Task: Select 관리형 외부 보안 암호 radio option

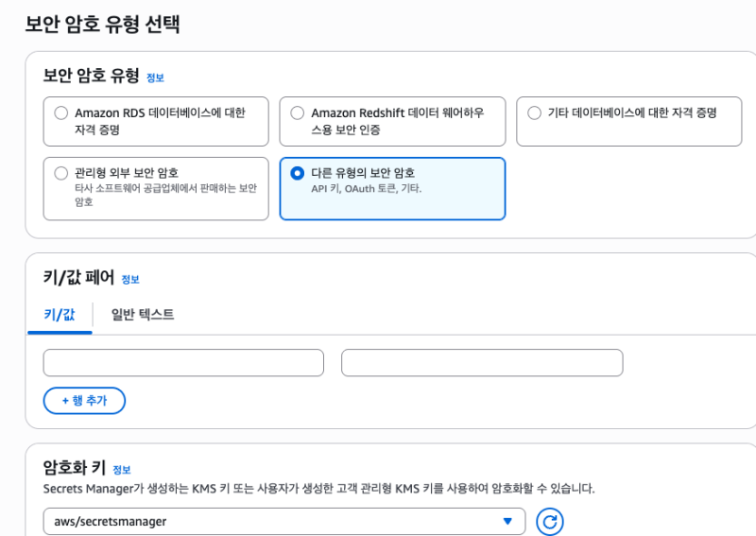Action: 61,173
